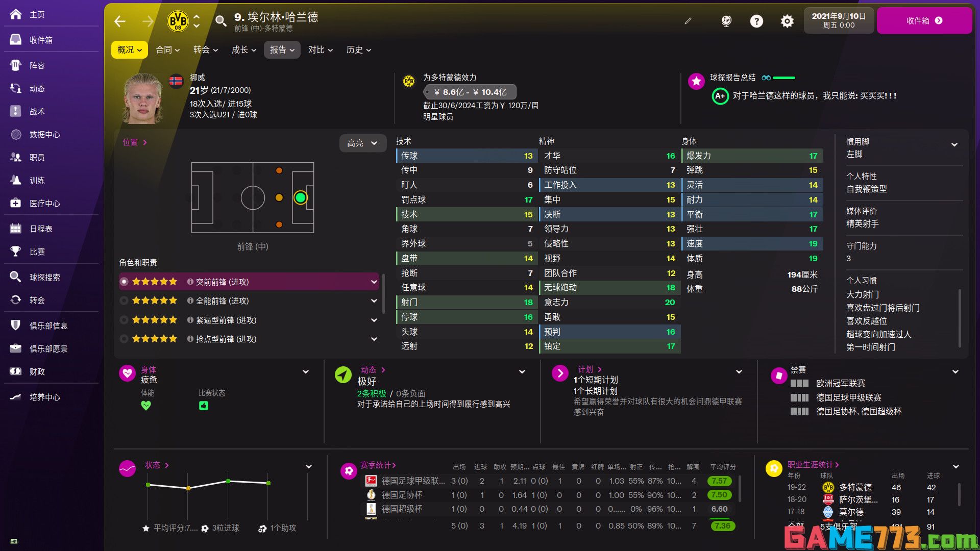Screen dimensions: 980x551
Task: Expand the 计划 plans panel dropdown
Action: click(739, 371)
